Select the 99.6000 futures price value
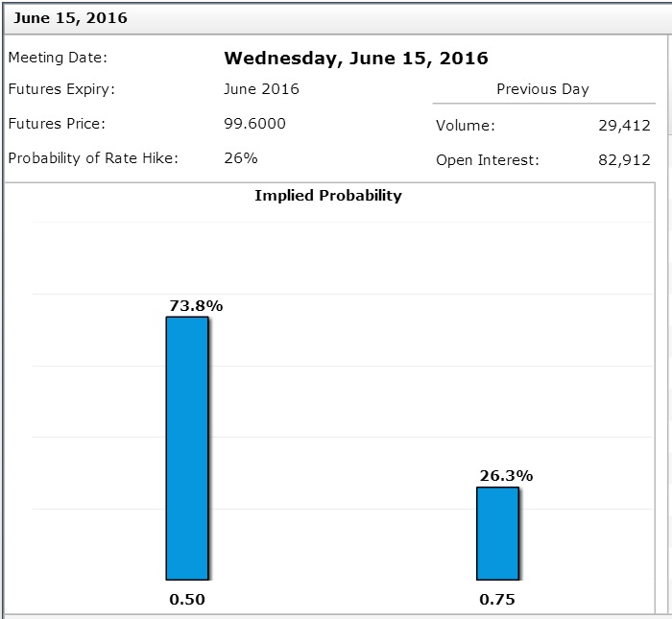 click(254, 124)
